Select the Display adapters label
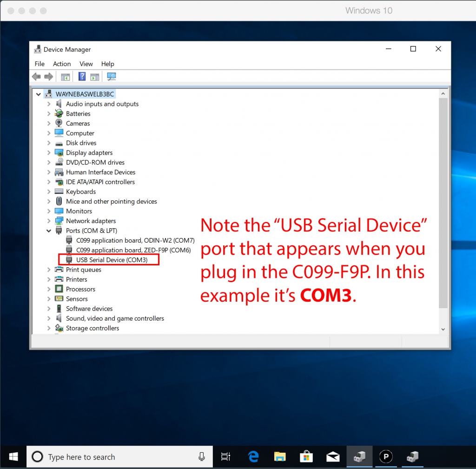 coord(89,152)
